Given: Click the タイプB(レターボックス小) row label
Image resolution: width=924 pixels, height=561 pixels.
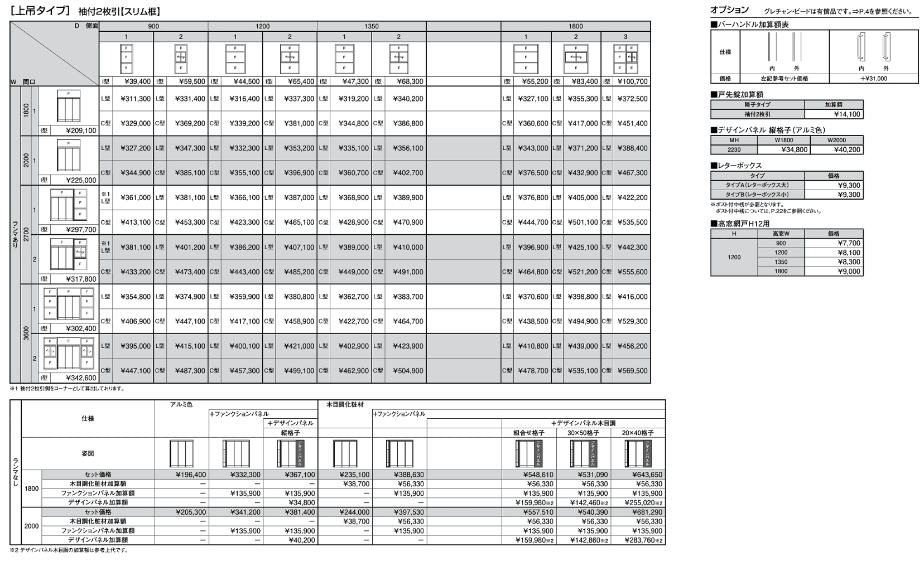Looking at the screenshot, I should [x=757, y=195].
